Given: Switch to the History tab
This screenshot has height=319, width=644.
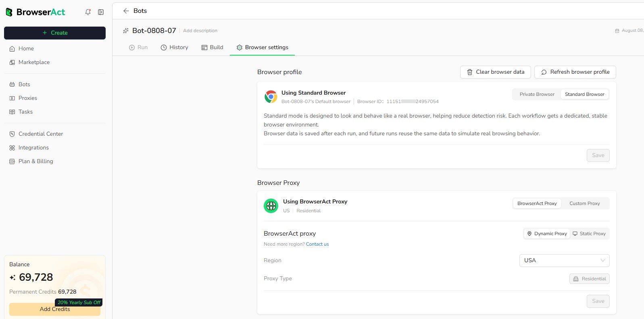Looking at the screenshot, I should (174, 48).
